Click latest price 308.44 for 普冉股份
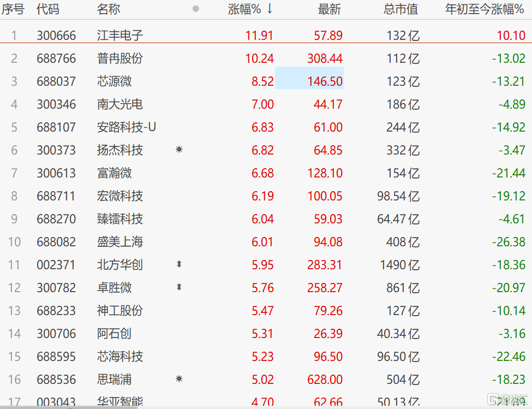 (325, 59)
